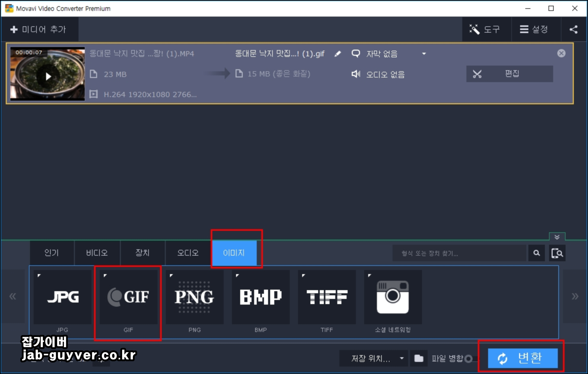Click the 15 MB output size text

(x=279, y=74)
